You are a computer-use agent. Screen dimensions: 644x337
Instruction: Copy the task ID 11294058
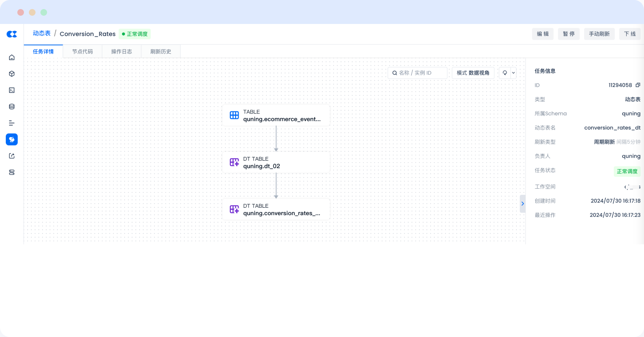click(638, 85)
